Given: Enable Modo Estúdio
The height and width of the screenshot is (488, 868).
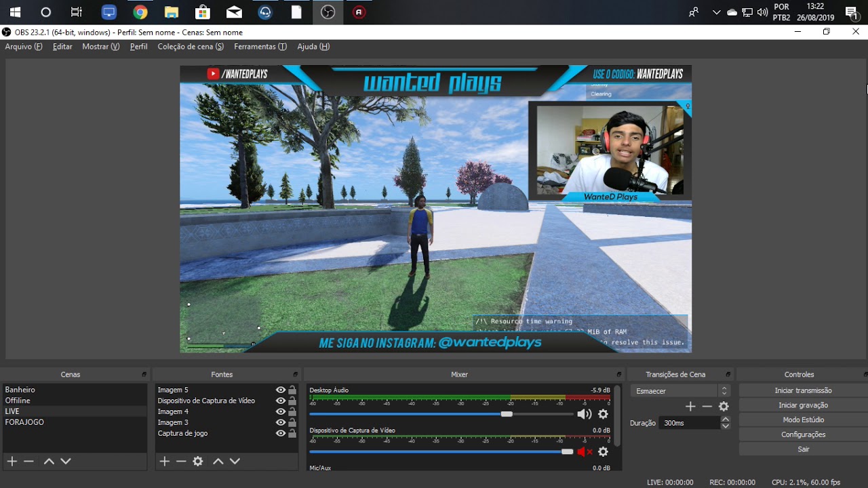Looking at the screenshot, I should pyautogui.click(x=803, y=420).
